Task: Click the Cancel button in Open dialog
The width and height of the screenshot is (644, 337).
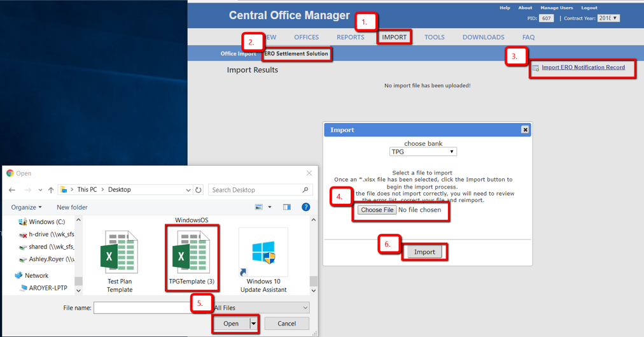Action: (286, 324)
